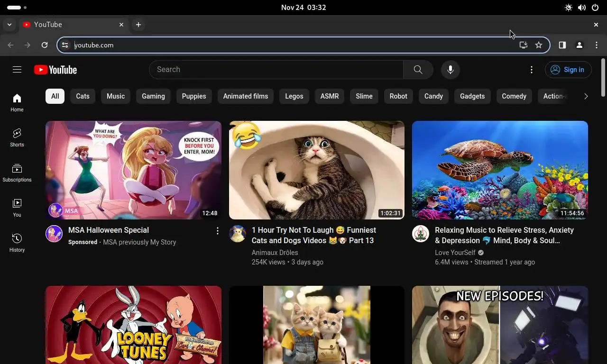Open Subscriptions in sidebar

[x=17, y=173]
